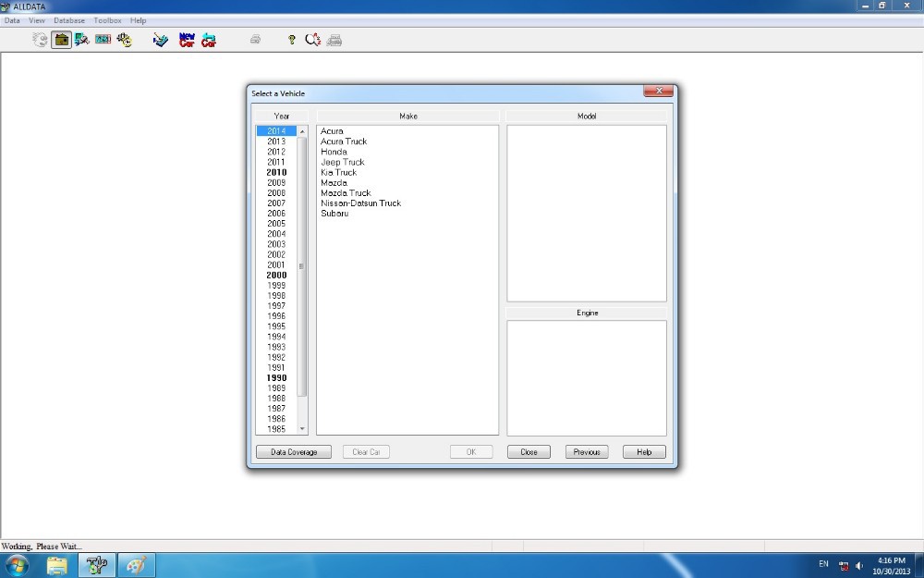924x578 pixels.
Task: Select year 1995
Action: point(276,326)
